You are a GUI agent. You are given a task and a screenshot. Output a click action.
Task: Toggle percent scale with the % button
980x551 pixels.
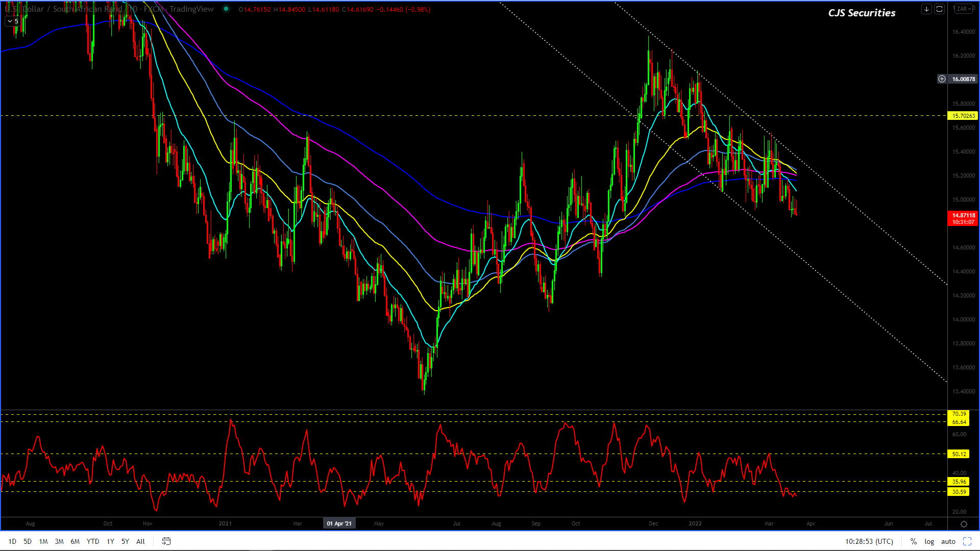(914, 541)
